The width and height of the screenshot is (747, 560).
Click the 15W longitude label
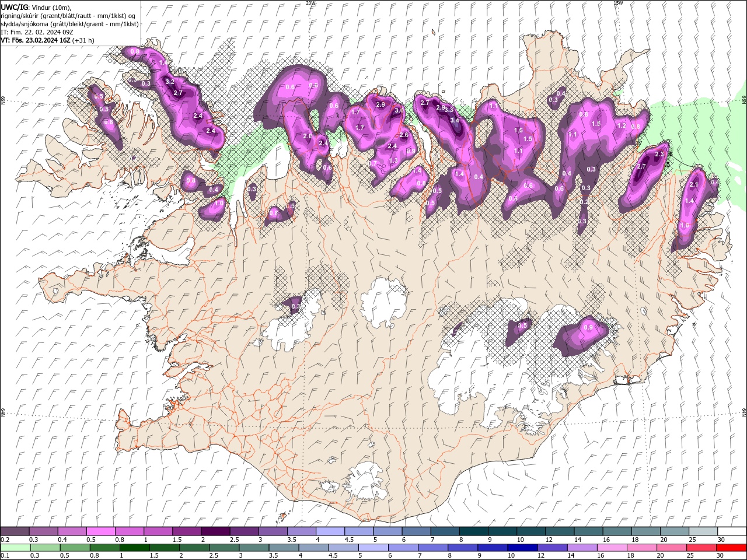[x=618, y=3]
